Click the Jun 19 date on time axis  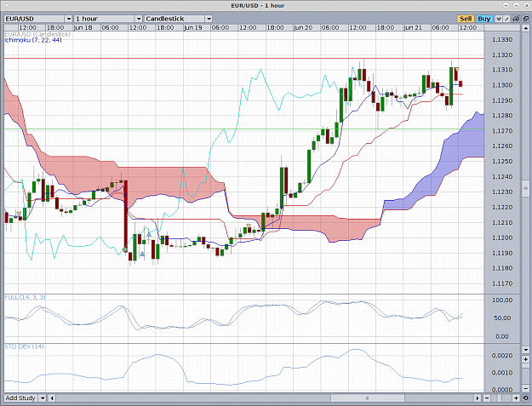coord(193,27)
